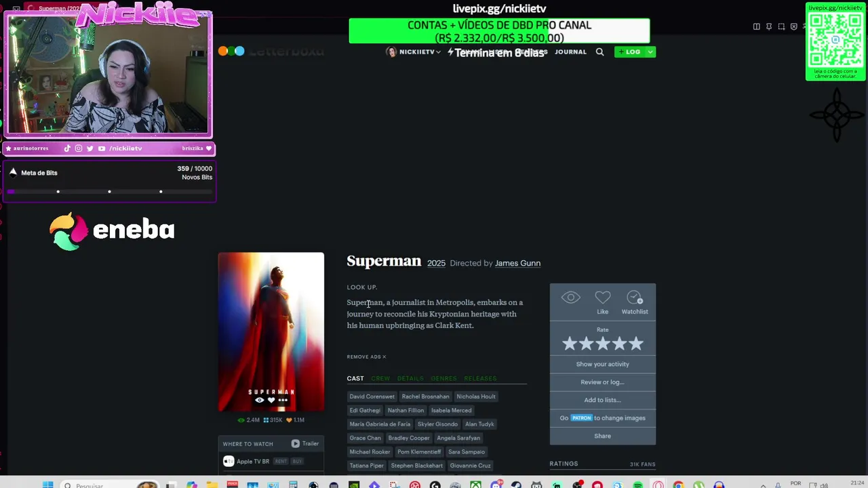Screen dimensions: 868x488
Task: Open the 2025 year link
Action: click(436, 263)
